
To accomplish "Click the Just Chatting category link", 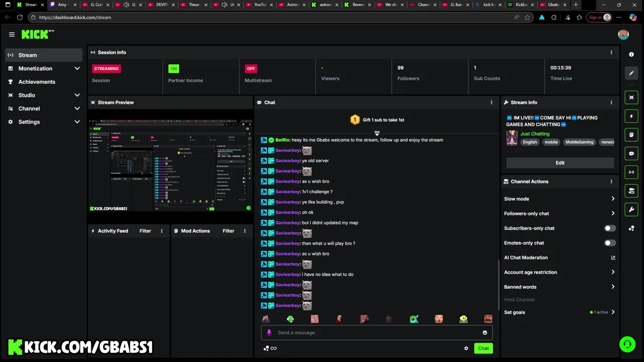I will (535, 134).
